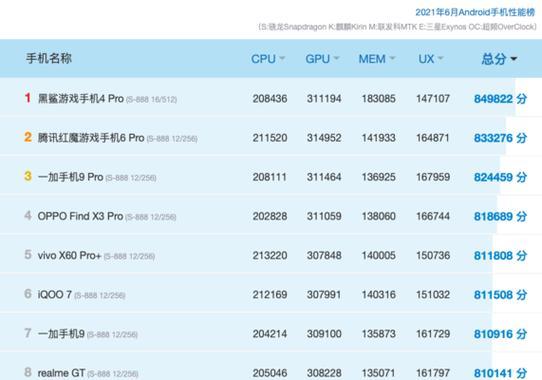Click MEM score 135873

(x=379, y=334)
